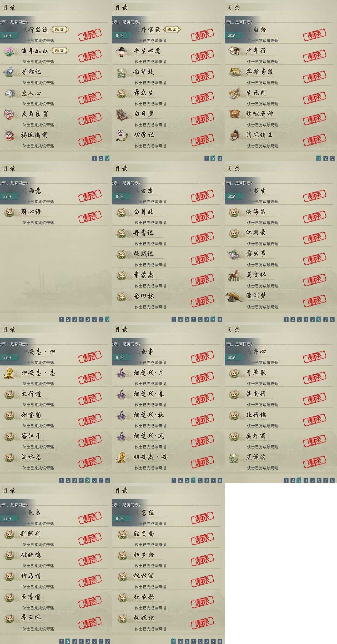This screenshot has height=644, width=337.
Task: Click the lion dance icon beside 庆舞良宵
Action: (x=9, y=114)
